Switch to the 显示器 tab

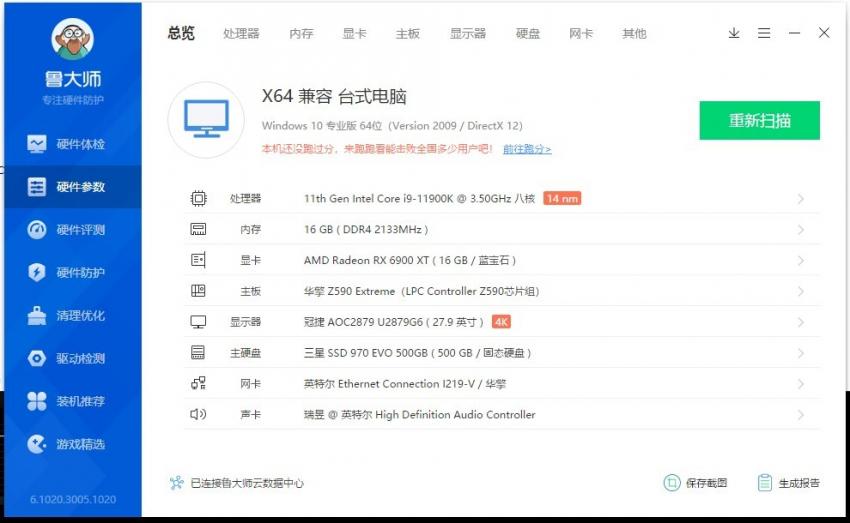point(468,34)
